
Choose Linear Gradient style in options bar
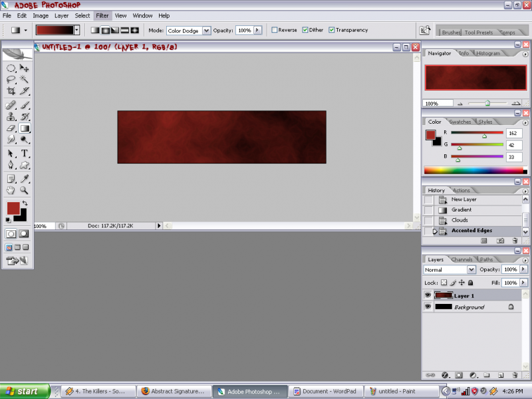(x=95, y=30)
